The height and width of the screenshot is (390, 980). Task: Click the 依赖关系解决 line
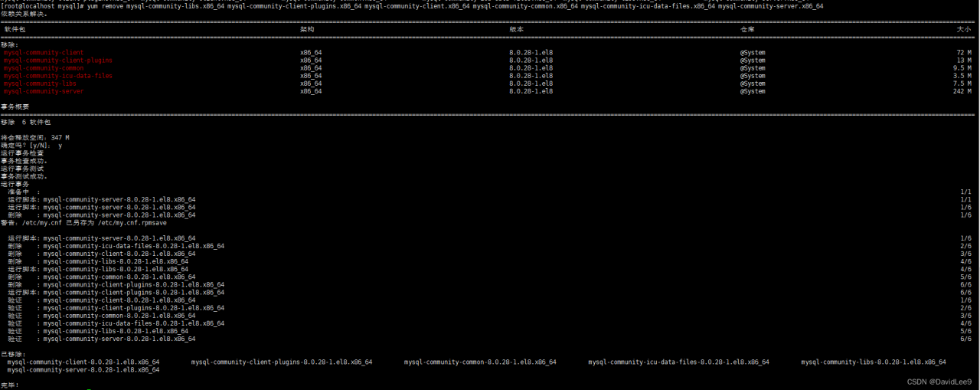point(24,13)
